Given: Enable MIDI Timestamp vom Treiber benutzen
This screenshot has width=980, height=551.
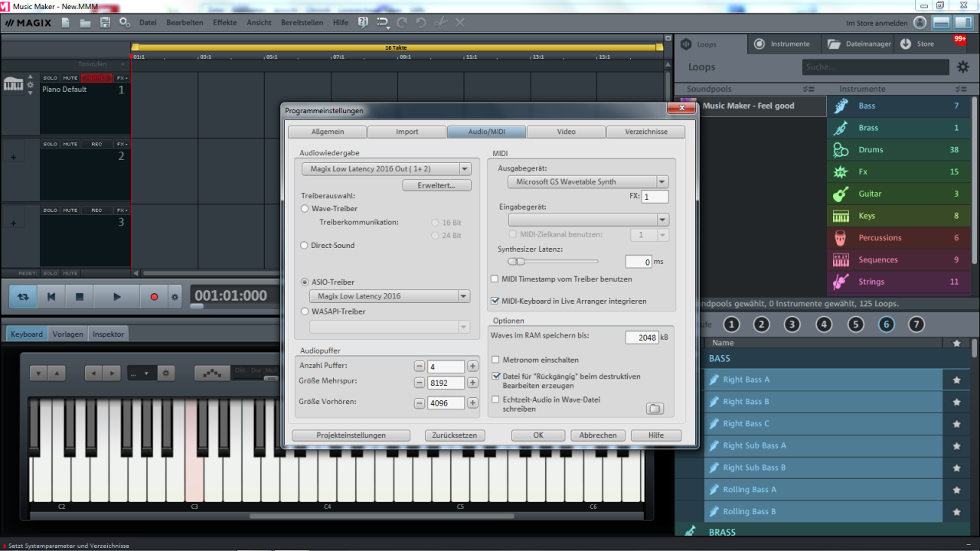Looking at the screenshot, I should click(x=495, y=279).
